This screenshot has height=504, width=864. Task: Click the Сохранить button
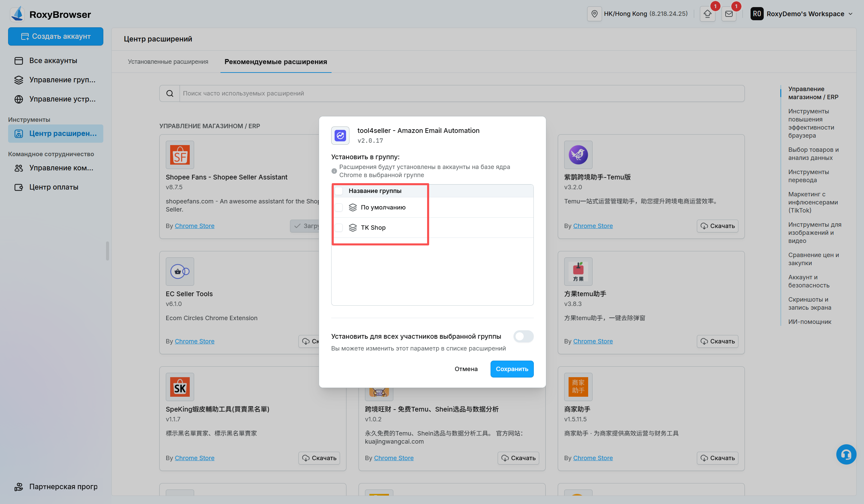tap(512, 369)
